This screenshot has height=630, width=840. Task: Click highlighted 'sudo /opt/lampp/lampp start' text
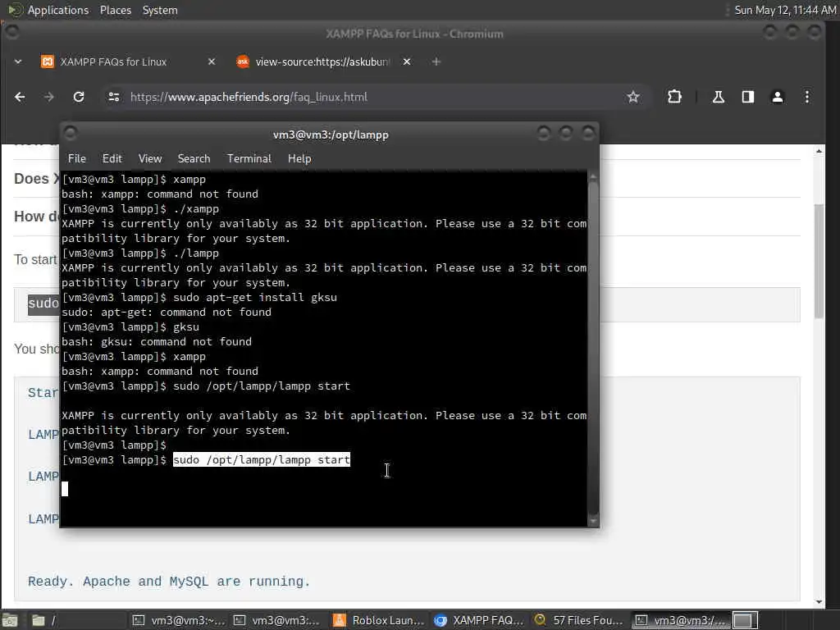[262, 459]
